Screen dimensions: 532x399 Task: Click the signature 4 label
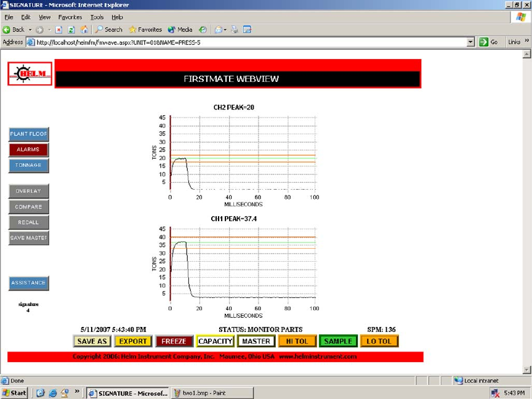click(28, 307)
